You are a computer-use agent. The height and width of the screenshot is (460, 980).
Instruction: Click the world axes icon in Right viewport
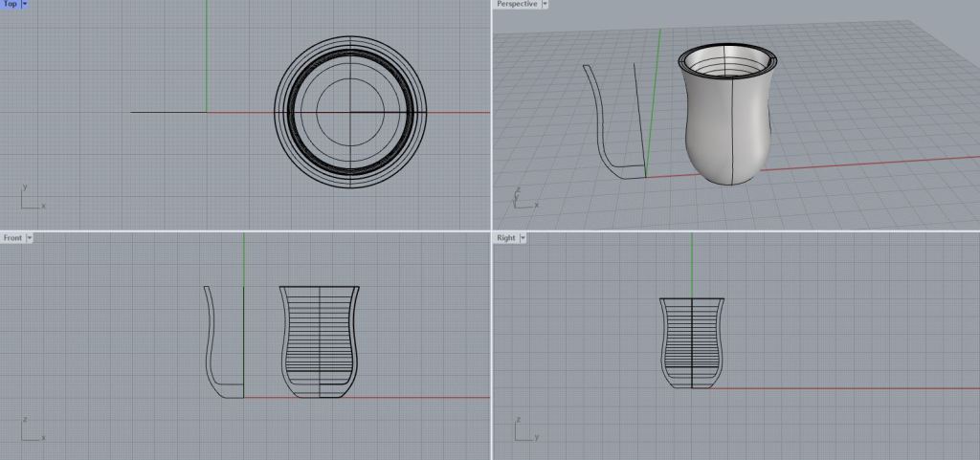coord(524,430)
